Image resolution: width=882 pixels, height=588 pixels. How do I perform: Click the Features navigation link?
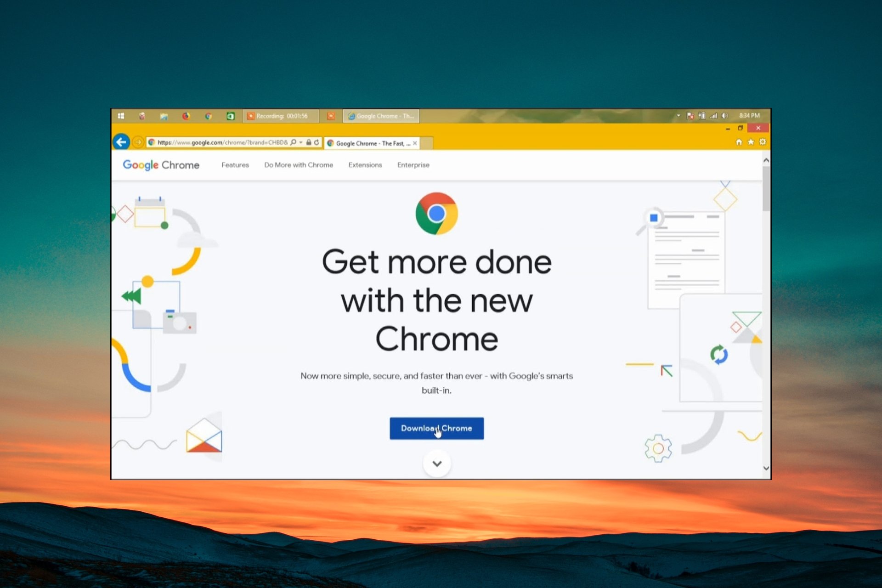coord(235,165)
